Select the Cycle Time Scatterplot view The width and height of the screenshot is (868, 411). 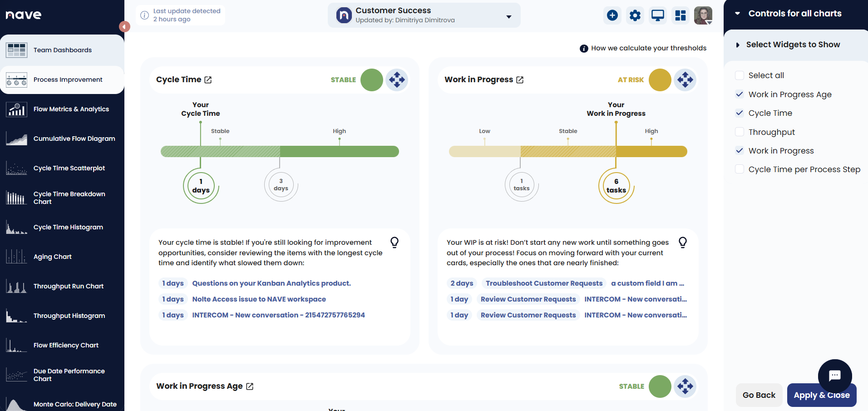[69, 168]
